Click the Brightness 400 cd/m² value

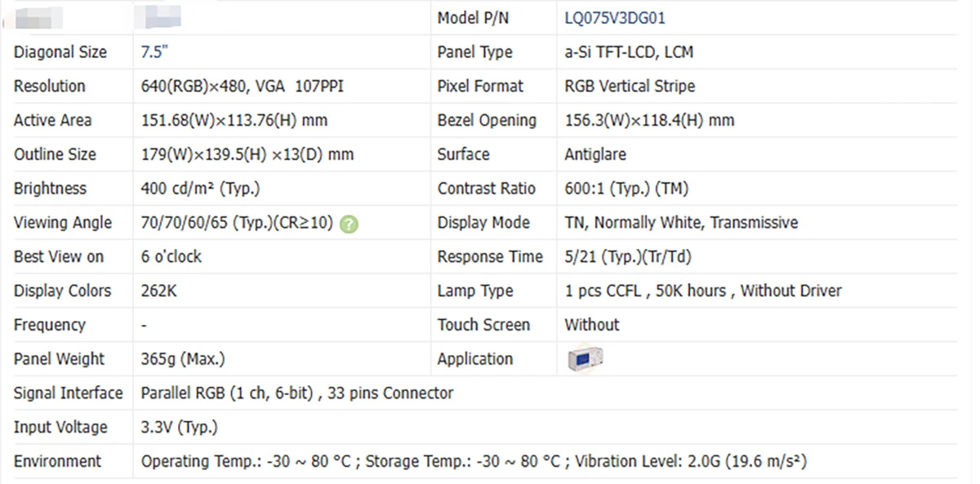[x=200, y=189]
